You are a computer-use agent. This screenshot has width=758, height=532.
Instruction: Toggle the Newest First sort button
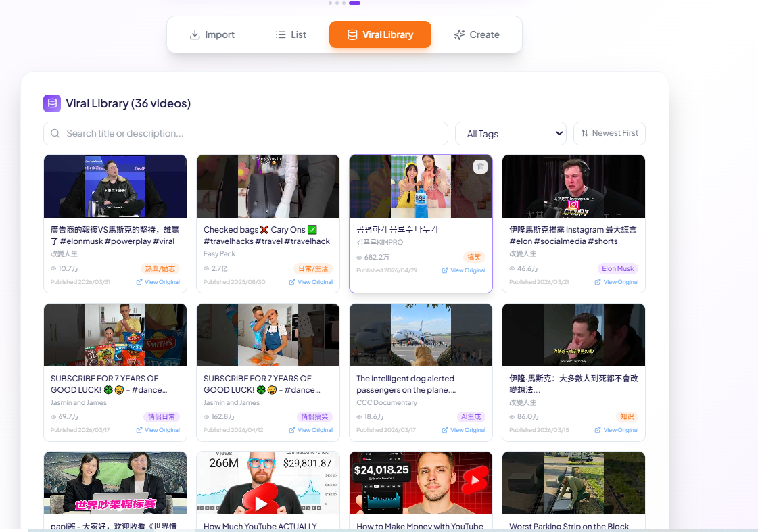pyautogui.click(x=609, y=133)
